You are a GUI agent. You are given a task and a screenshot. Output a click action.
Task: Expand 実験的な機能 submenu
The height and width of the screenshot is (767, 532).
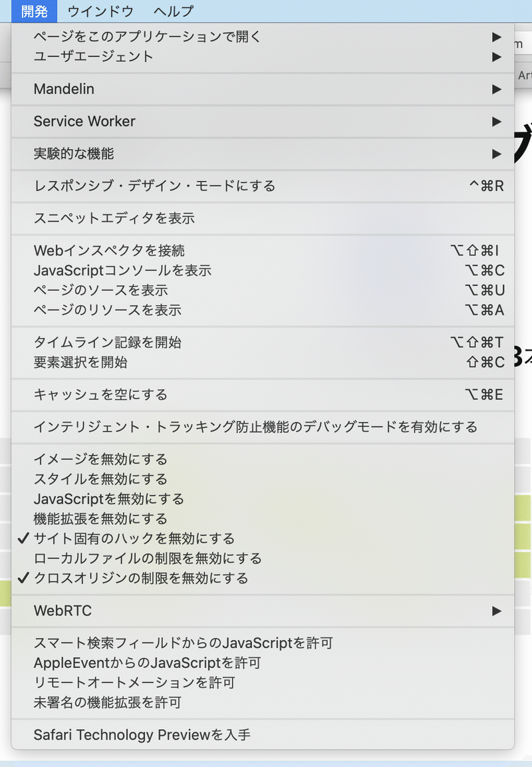point(263,154)
